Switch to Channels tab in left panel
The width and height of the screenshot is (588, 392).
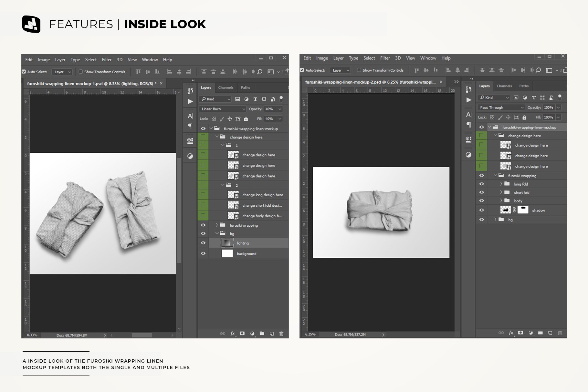226,88
